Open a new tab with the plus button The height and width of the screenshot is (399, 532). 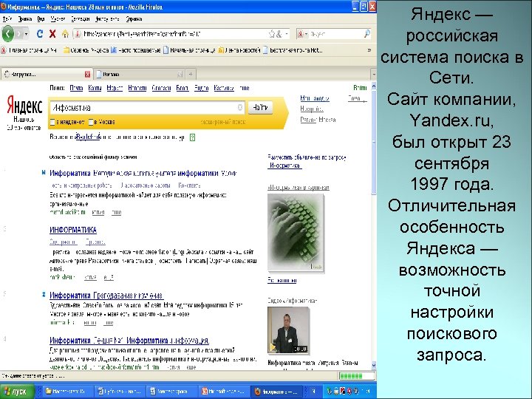click(x=191, y=75)
